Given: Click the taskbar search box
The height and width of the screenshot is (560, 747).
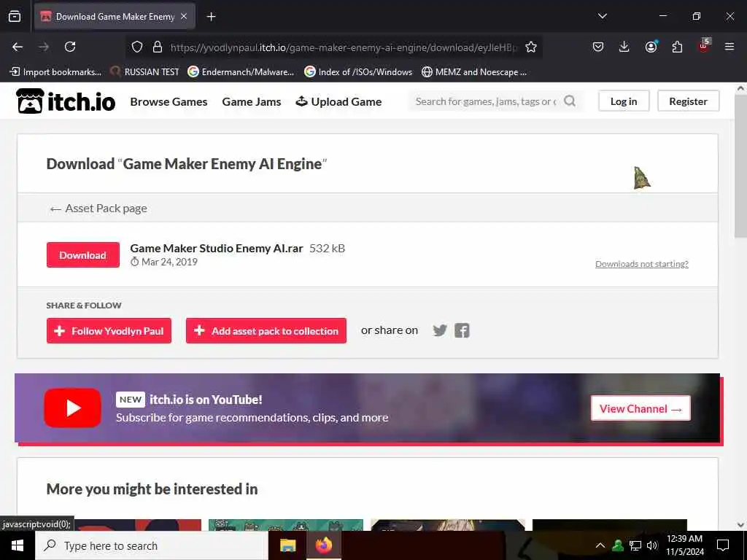Looking at the screenshot, I should (152, 545).
